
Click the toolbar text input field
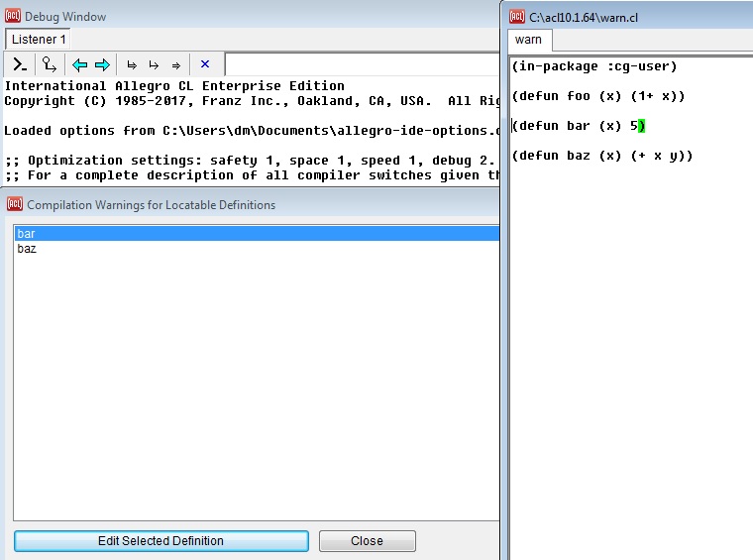coord(359,65)
